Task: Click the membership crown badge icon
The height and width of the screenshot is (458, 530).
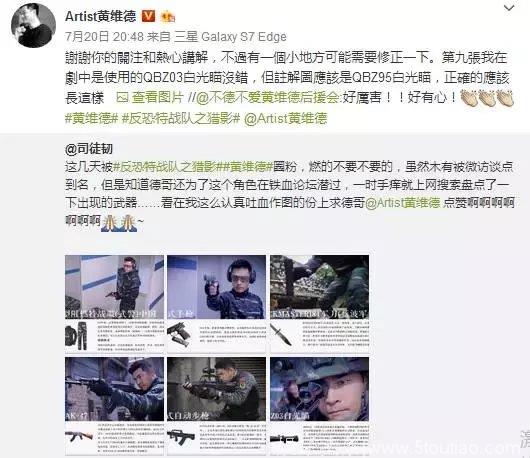Action: point(168,16)
